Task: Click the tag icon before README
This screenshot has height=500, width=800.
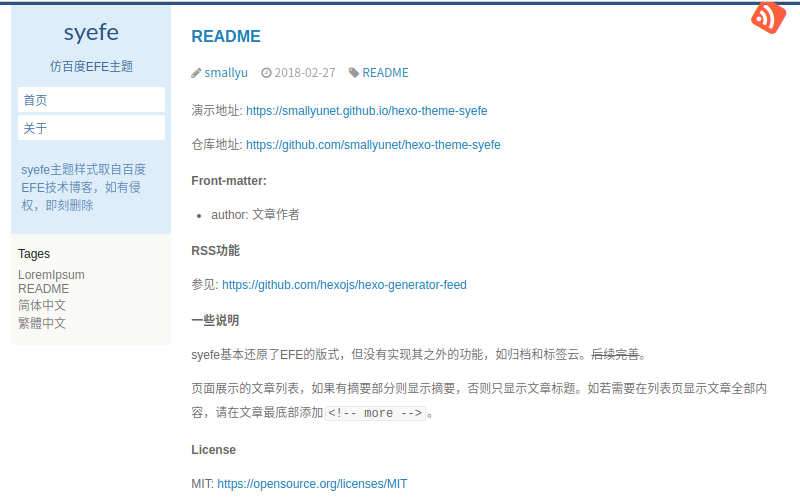Action: click(x=354, y=73)
